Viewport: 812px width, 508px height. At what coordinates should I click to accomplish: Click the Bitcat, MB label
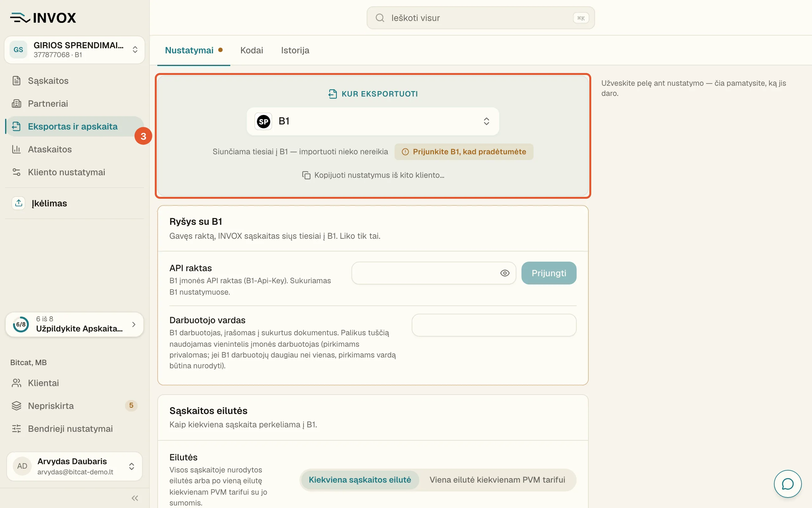[x=29, y=363]
